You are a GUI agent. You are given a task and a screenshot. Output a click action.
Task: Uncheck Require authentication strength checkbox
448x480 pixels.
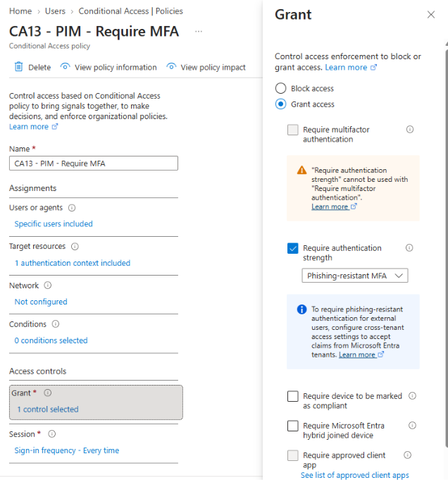[293, 248]
